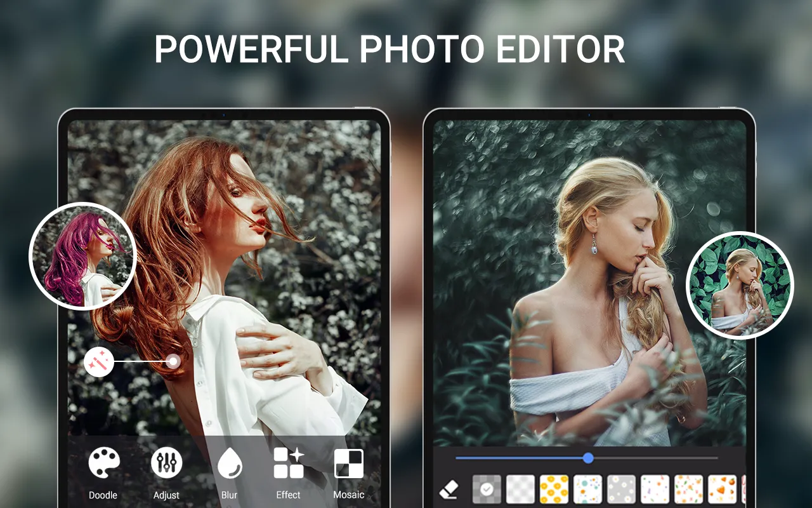Pick the yellow flower pattern swatch

(554, 489)
